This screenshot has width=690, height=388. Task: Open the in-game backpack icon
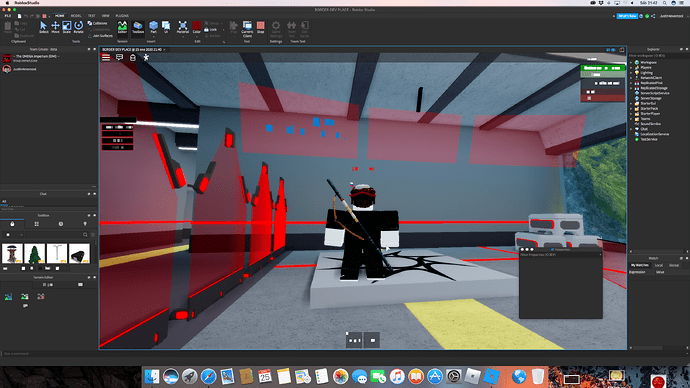[x=132, y=57]
